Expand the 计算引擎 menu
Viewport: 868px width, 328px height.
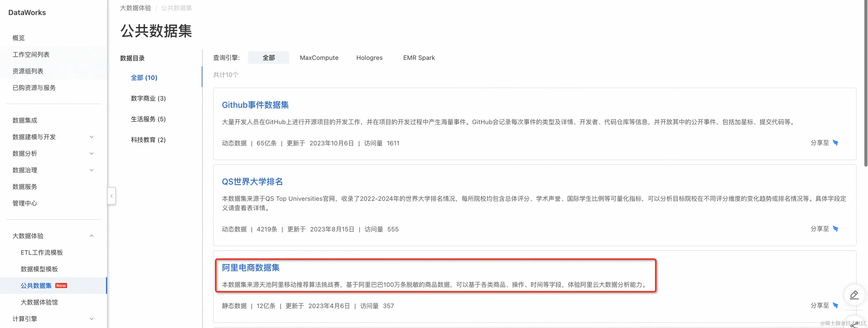tap(91, 319)
